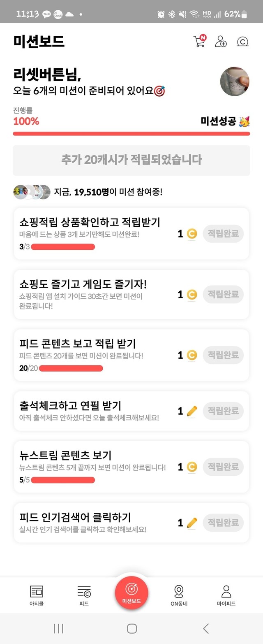Open the 아티클 tab
Image resolution: width=263 pixels, height=644 pixels.
click(x=37, y=595)
